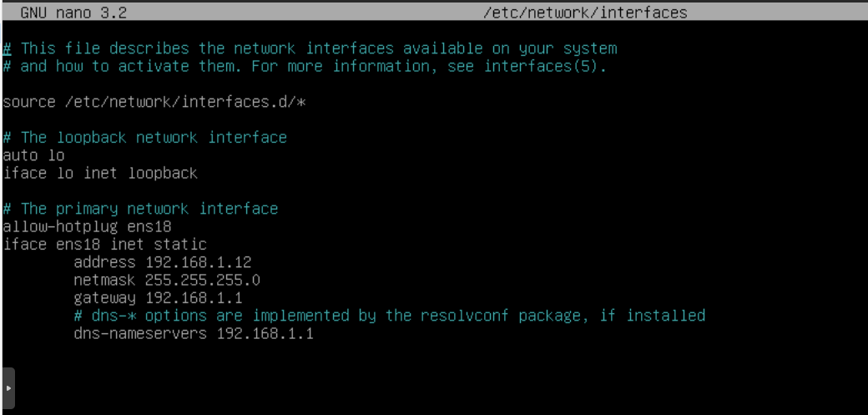This screenshot has width=868, height=415.
Task: Click the word 'dns-nameservers'
Action: coord(140,334)
